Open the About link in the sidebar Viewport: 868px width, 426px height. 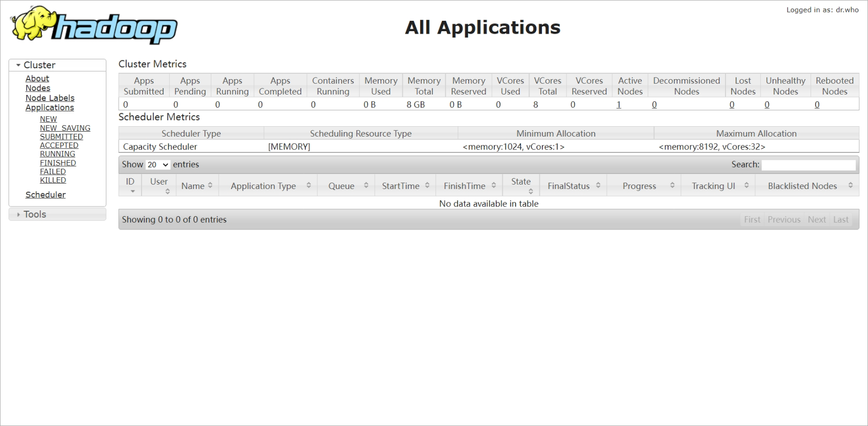(x=37, y=79)
